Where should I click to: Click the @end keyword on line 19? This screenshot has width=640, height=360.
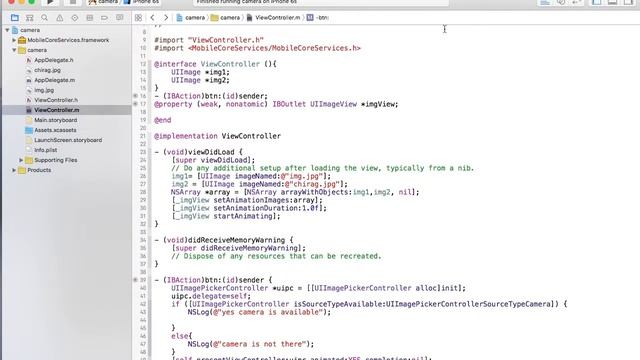pyautogui.click(x=162, y=120)
